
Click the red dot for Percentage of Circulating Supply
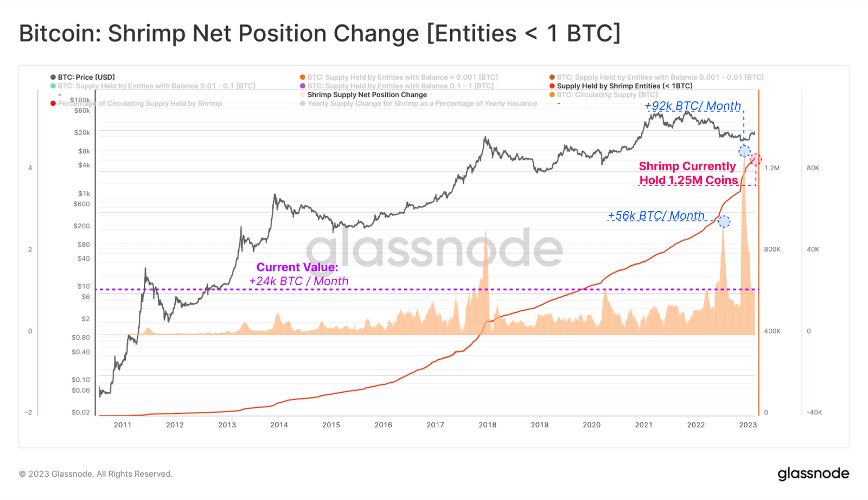pos(53,103)
